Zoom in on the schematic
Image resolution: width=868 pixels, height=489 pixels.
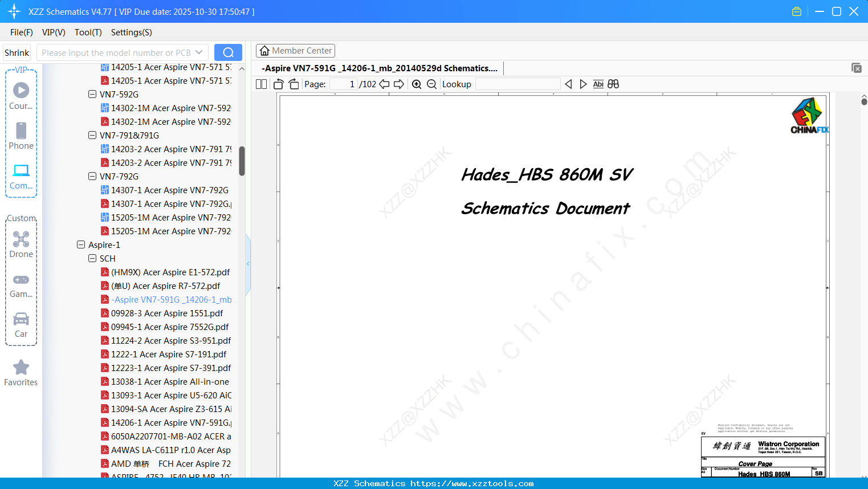[x=417, y=84]
